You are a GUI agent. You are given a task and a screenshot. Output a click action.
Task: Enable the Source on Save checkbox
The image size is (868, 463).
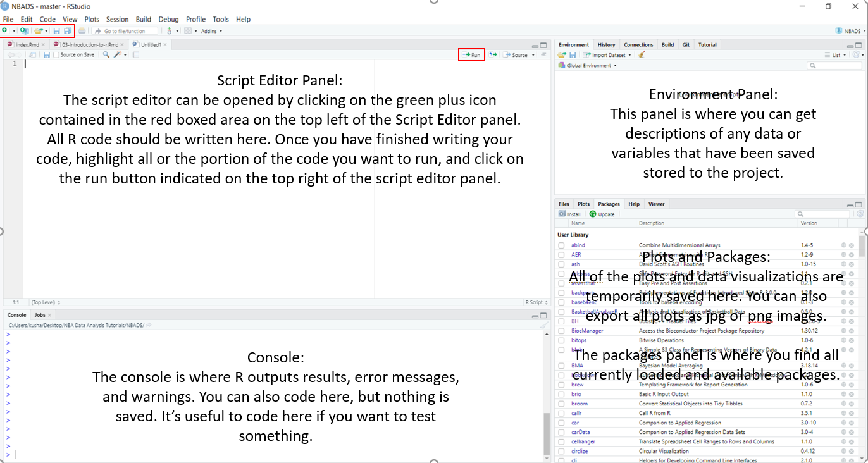coord(56,55)
